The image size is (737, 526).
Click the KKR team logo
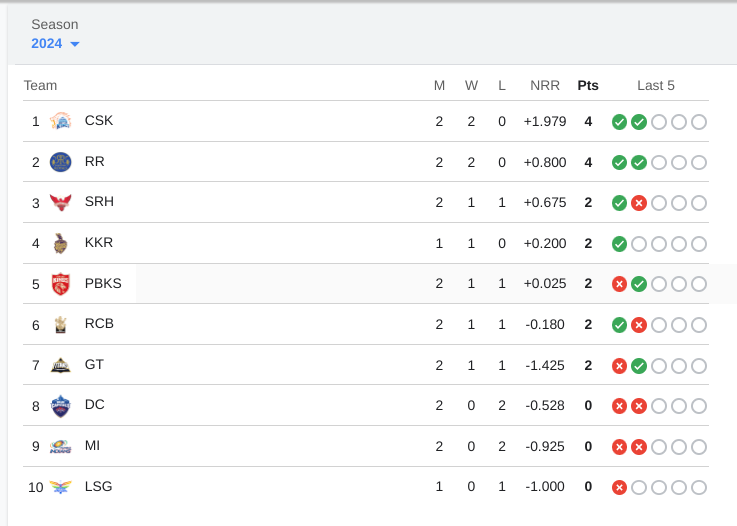[61, 243]
